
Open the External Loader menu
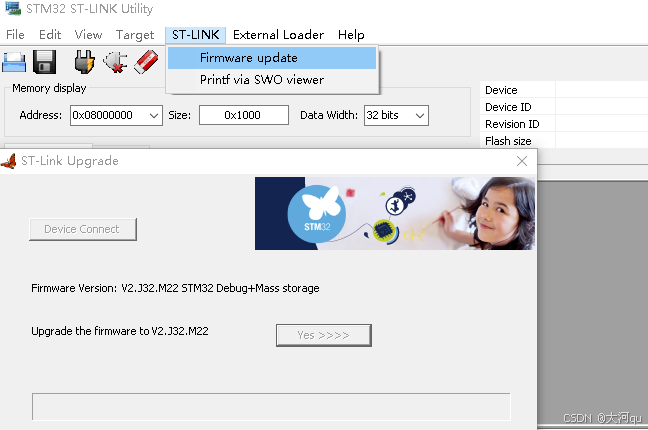278,35
